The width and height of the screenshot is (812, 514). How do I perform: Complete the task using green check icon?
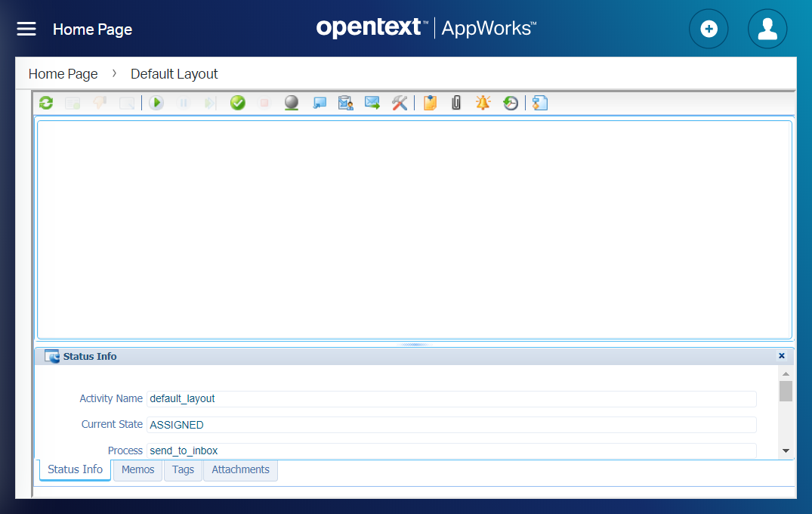coord(237,103)
